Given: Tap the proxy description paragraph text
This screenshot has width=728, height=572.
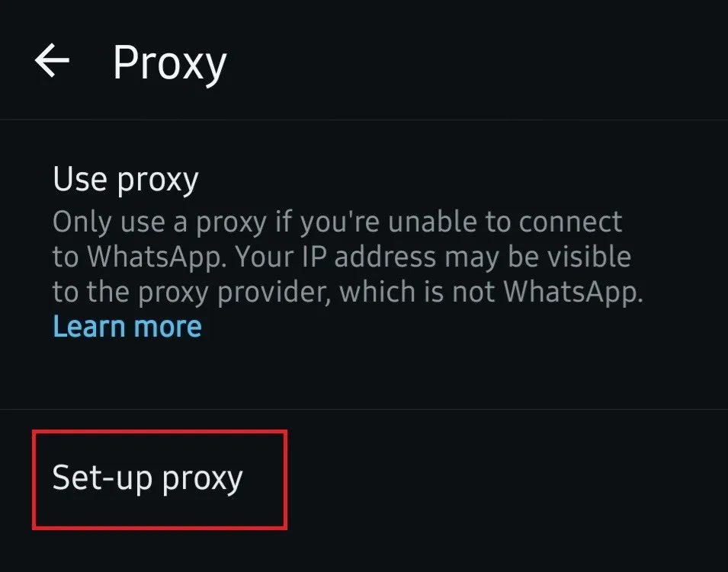Looking at the screenshot, I should point(348,258).
